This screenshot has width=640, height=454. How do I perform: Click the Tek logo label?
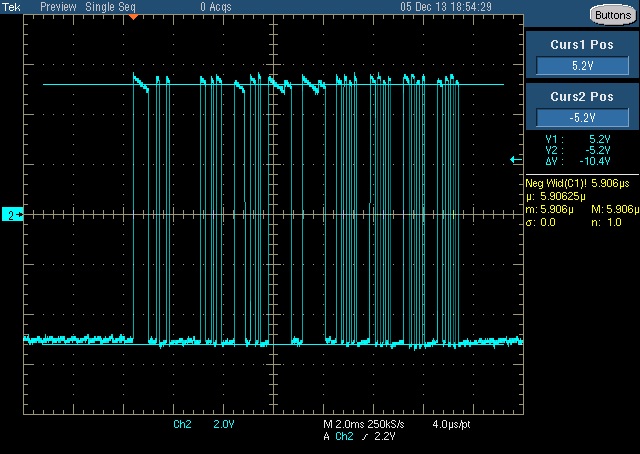click(11, 7)
